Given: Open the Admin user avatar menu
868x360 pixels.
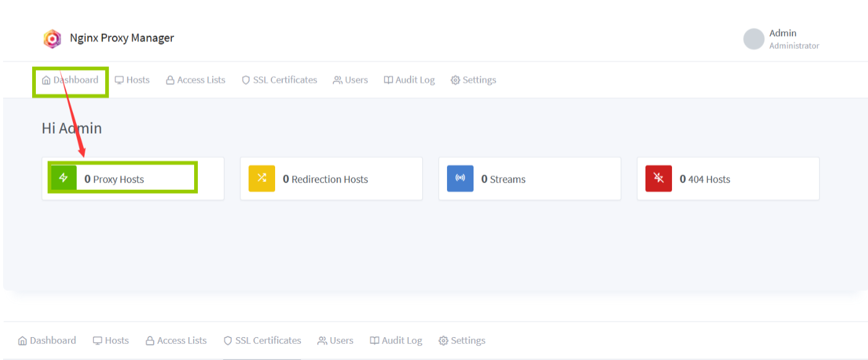Looking at the screenshot, I should pos(754,39).
